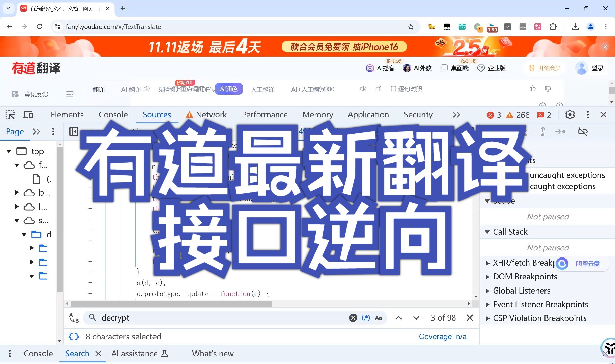
Task: Expand DOM Breakpoints section
Action: point(487,277)
